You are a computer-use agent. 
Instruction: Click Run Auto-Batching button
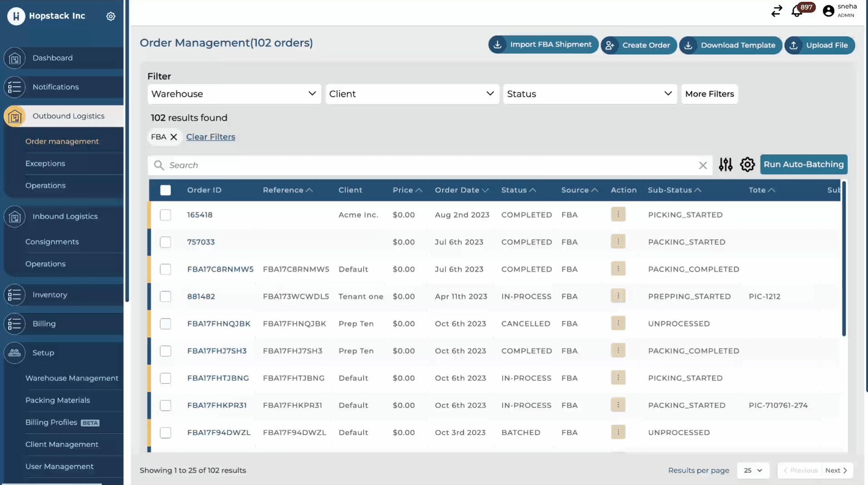pos(804,165)
